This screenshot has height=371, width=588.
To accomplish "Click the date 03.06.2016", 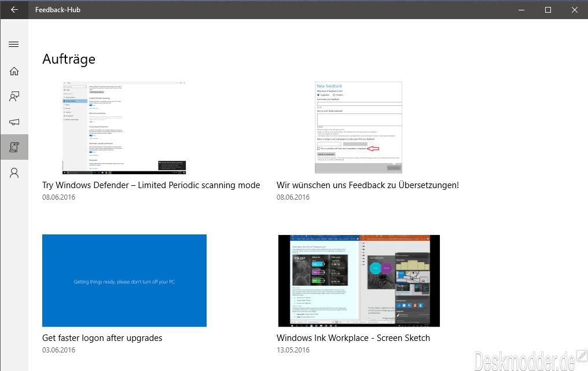I will pos(58,350).
